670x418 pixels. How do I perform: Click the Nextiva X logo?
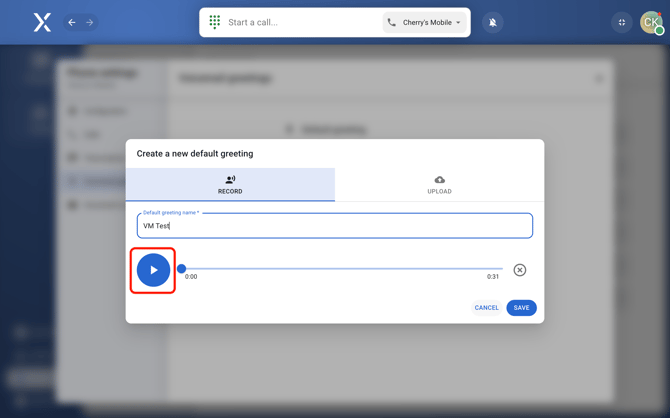click(42, 22)
